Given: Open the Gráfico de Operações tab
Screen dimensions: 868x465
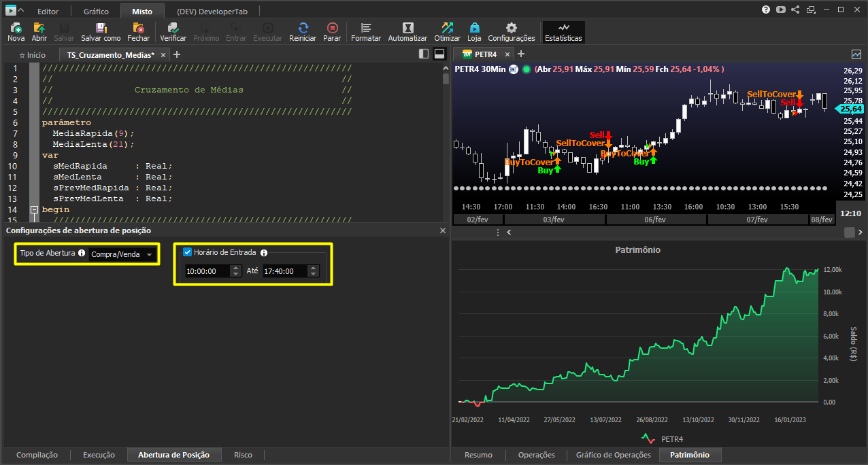Looking at the screenshot, I should (x=613, y=455).
